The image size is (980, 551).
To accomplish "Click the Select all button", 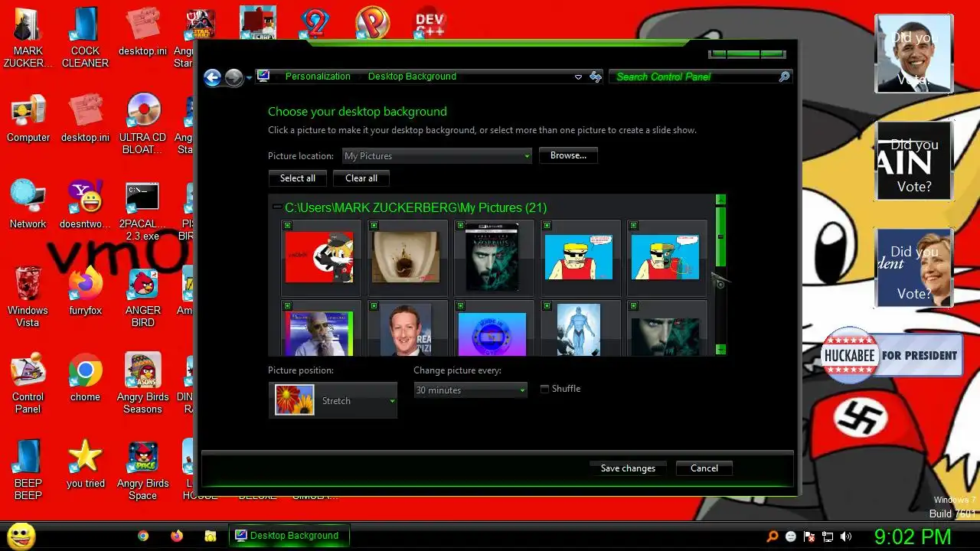I will click(x=298, y=178).
